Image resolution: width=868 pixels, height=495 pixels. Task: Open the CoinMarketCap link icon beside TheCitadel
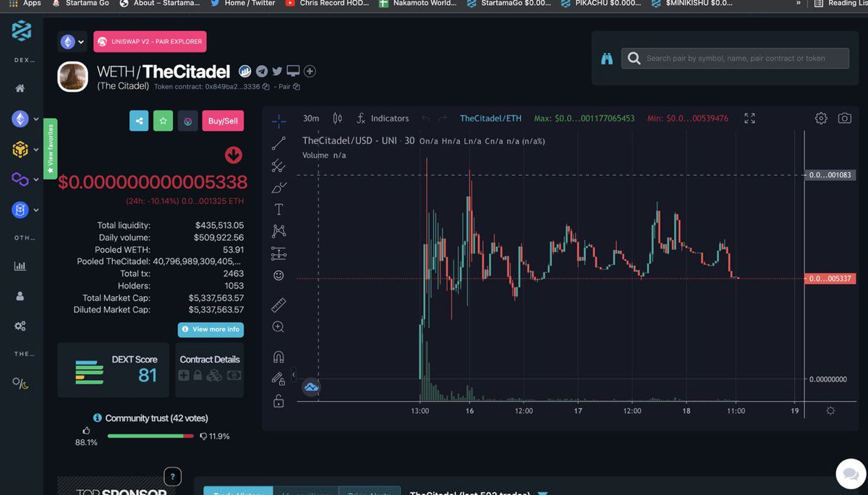[245, 71]
